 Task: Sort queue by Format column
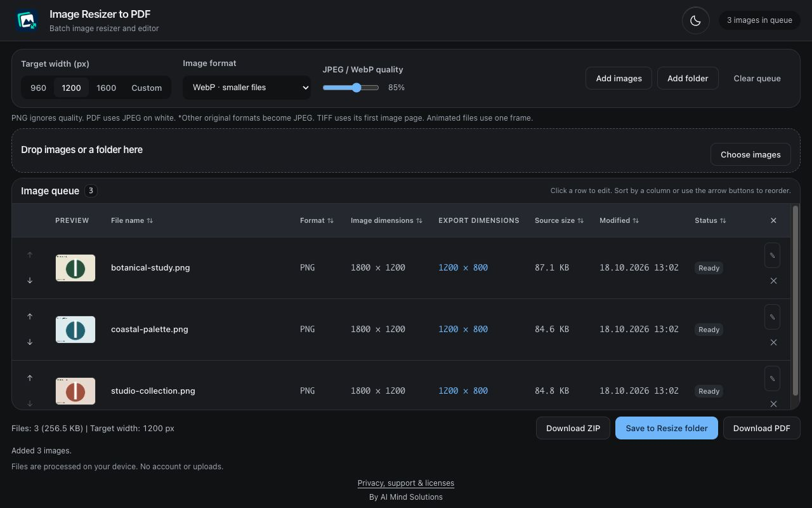[x=317, y=220]
